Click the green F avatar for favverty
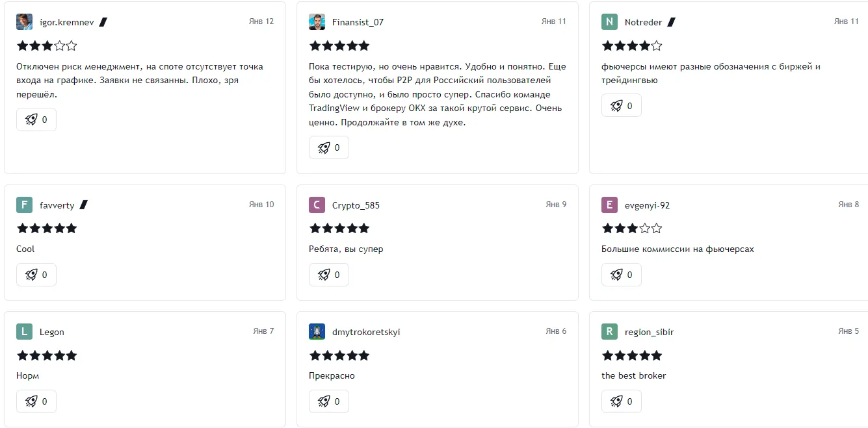This screenshot has width=868, height=428. [25, 205]
